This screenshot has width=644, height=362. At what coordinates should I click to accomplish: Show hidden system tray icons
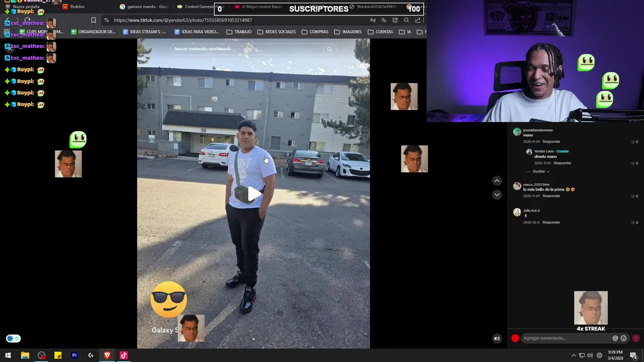click(x=574, y=355)
